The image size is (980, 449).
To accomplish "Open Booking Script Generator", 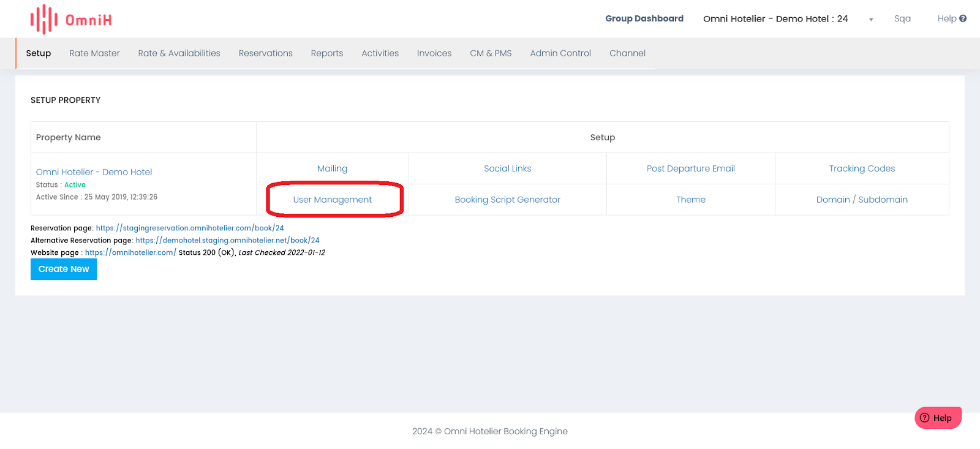I will [508, 200].
